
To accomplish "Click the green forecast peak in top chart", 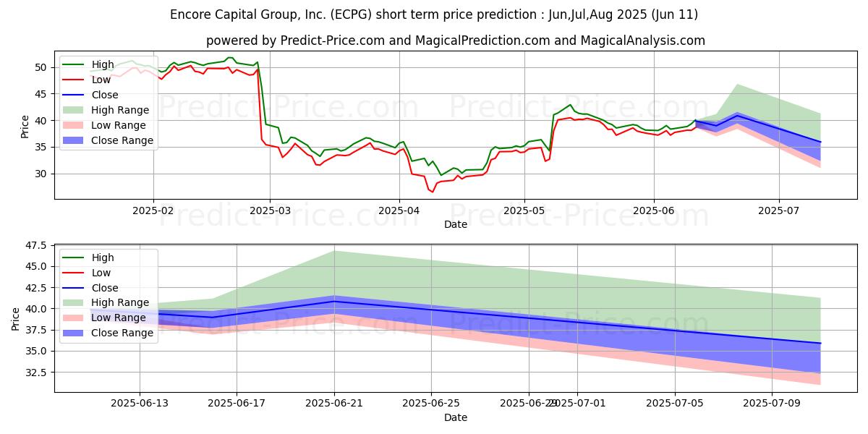I will coord(737,85).
